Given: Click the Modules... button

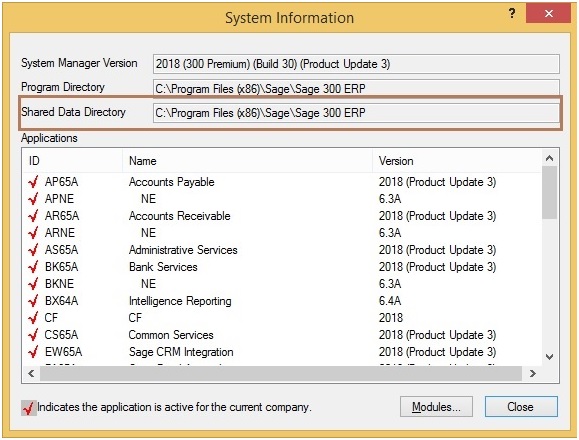Looking at the screenshot, I should pos(436,407).
